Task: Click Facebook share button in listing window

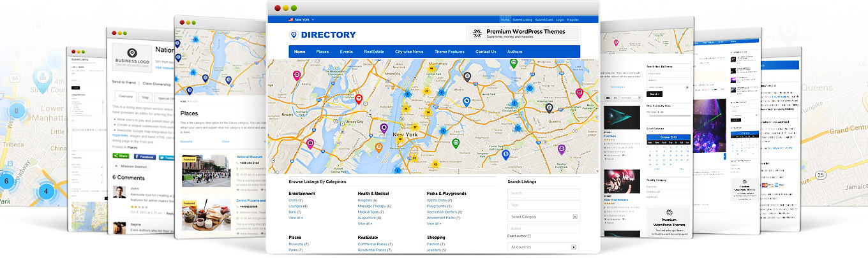Action: point(144,156)
